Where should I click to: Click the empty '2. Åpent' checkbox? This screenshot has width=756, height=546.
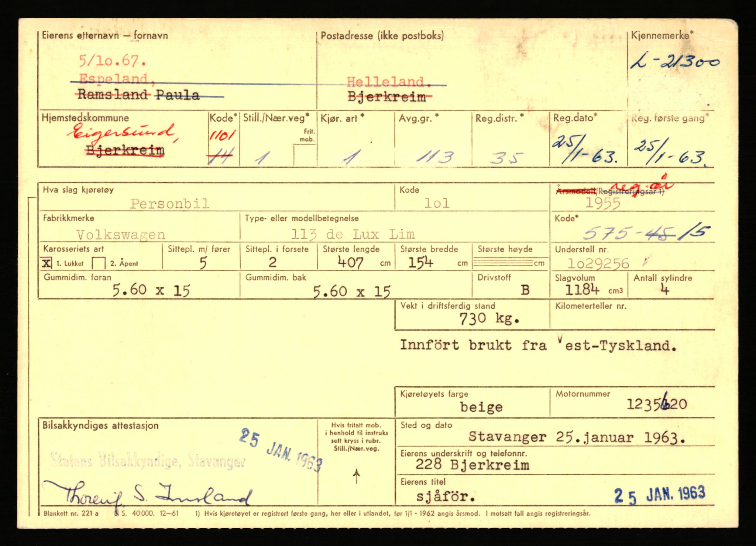coord(98,263)
